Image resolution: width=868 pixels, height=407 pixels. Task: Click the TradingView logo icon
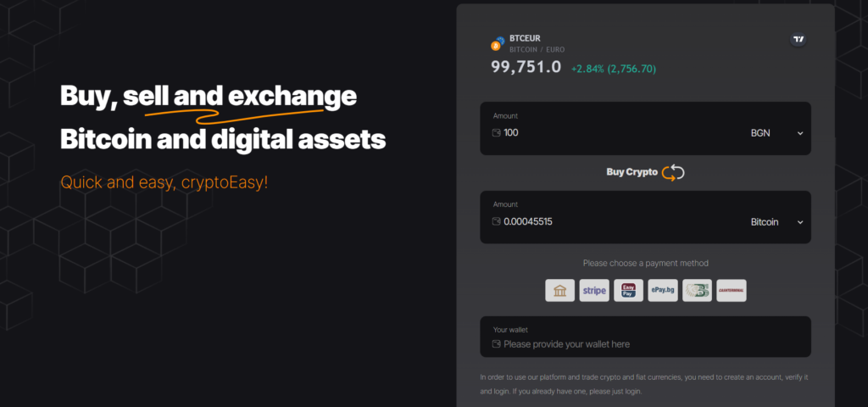point(798,39)
